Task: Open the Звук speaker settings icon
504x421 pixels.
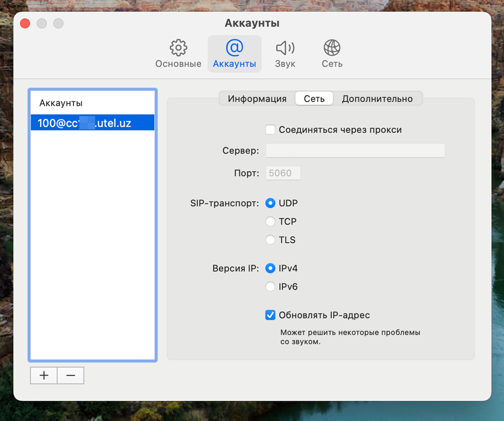Action: [x=285, y=54]
